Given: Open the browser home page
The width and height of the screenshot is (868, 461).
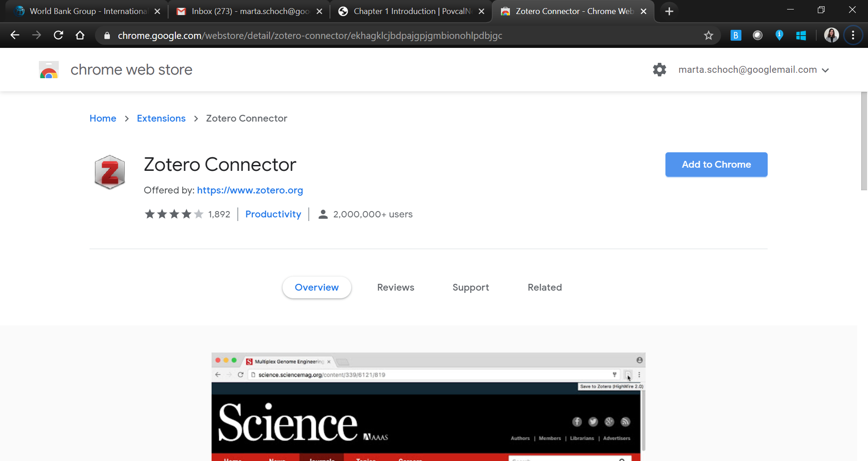Looking at the screenshot, I should pyautogui.click(x=80, y=35).
